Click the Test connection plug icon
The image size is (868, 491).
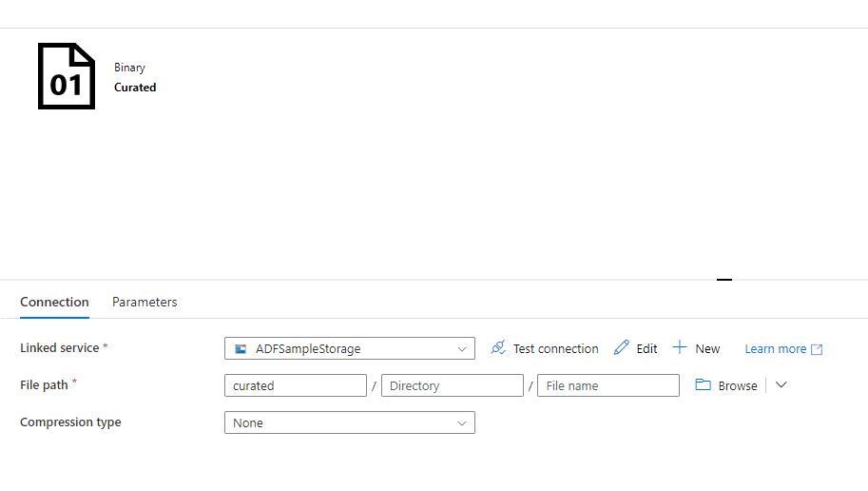[498, 348]
